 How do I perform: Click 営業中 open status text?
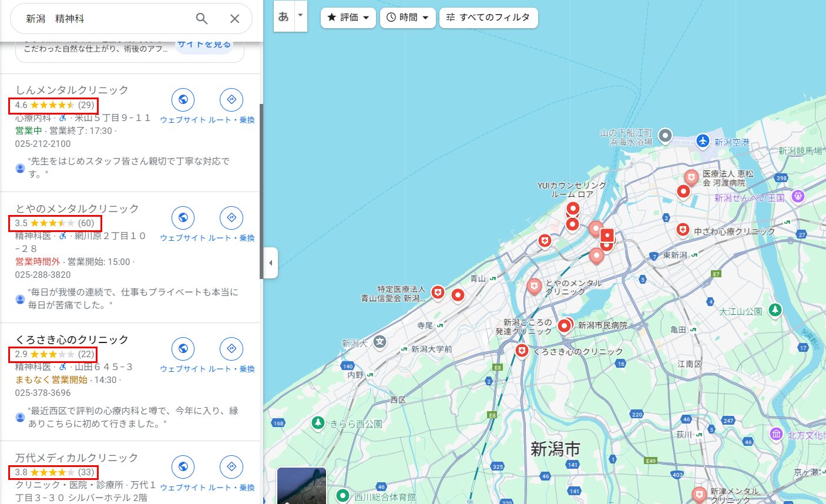(x=29, y=131)
